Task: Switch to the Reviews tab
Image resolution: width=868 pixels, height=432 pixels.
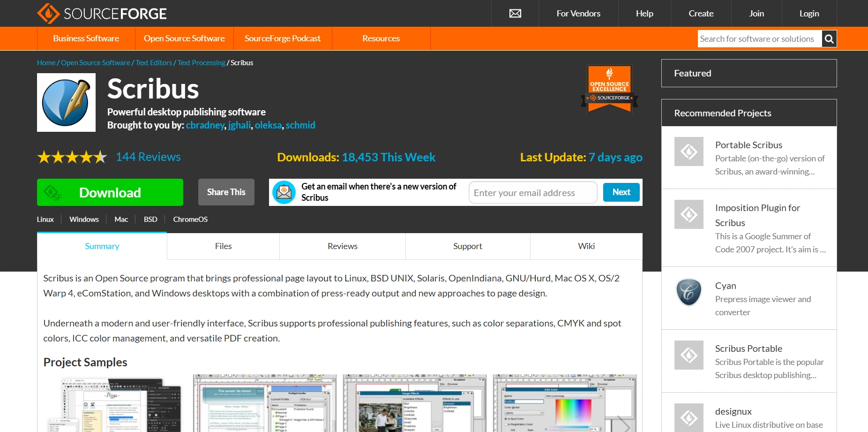Action: (343, 246)
